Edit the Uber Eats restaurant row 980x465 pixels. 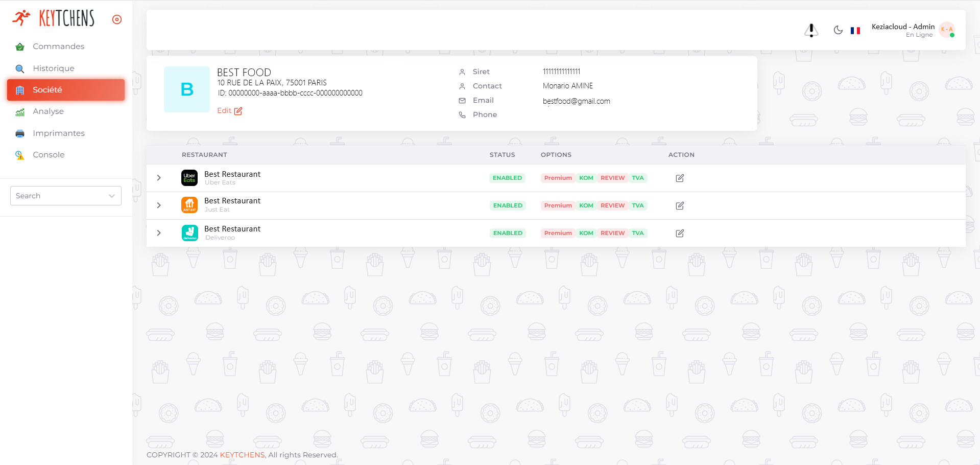point(680,178)
